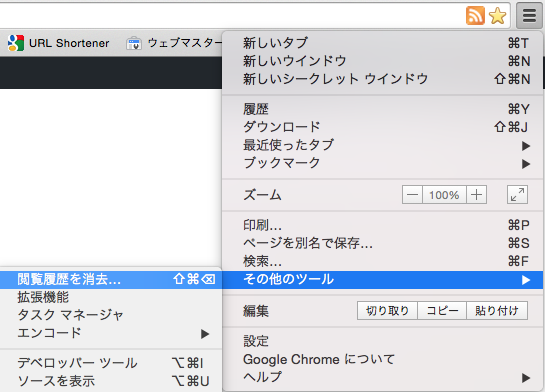Open the ウェブマスター bookmark

coord(174,43)
